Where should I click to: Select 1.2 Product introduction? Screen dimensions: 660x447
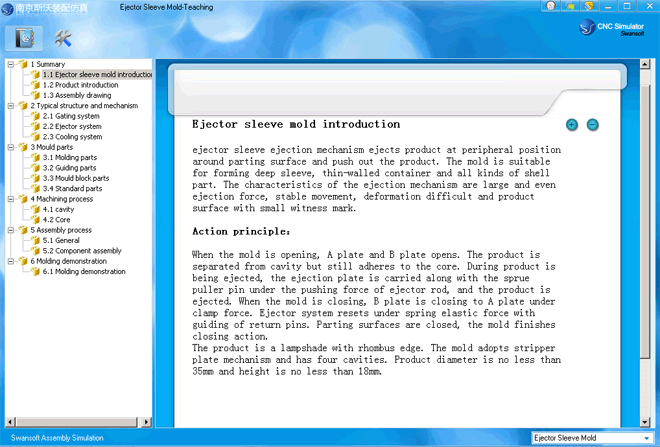click(x=80, y=85)
